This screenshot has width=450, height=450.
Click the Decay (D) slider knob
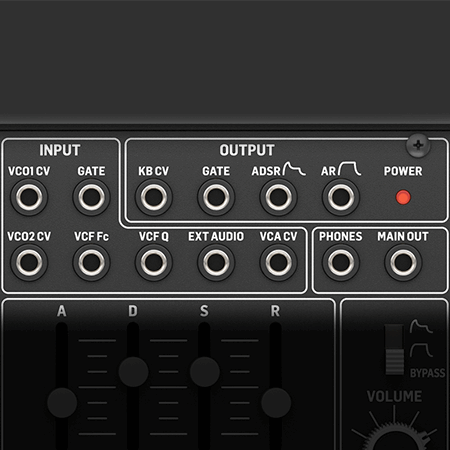coord(133,372)
